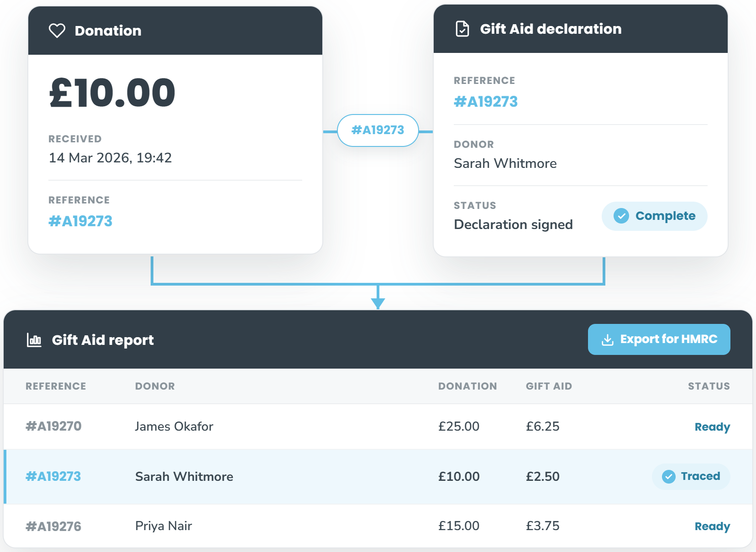Sort by the GIFT AID column header
756x552 pixels.
(549, 386)
